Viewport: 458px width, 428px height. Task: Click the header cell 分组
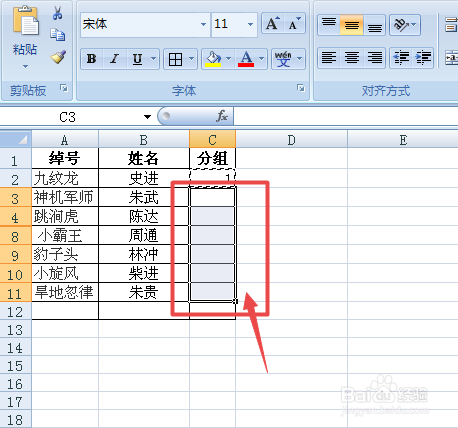(x=212, y=158)
